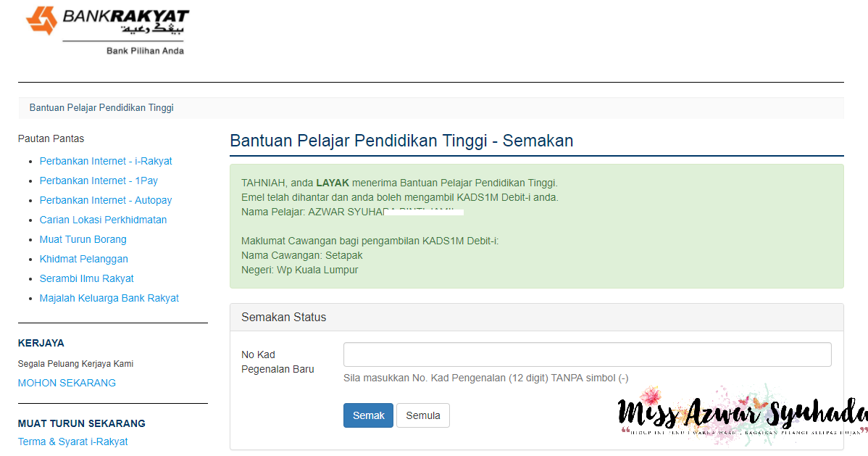Viewport: 868px width, 456px height.
Task: Visit Khidmat Pelanggan page
Action: [x=83, y=259]
